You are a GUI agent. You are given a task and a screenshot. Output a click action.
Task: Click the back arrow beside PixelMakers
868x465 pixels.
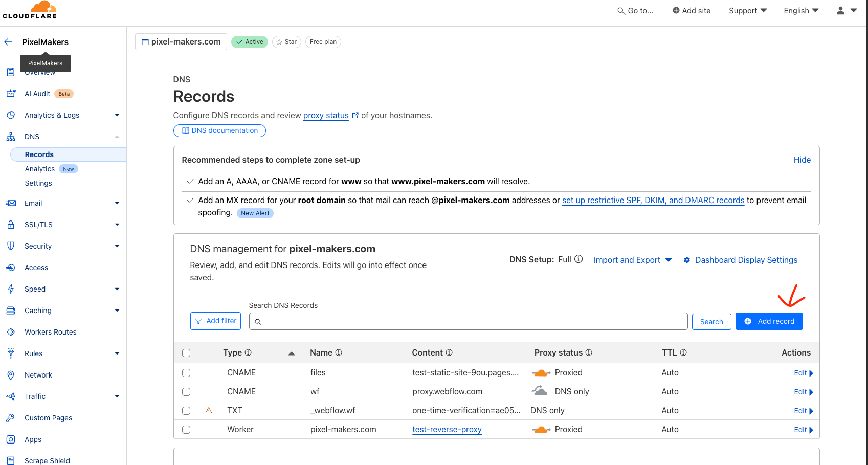(8, 42)
